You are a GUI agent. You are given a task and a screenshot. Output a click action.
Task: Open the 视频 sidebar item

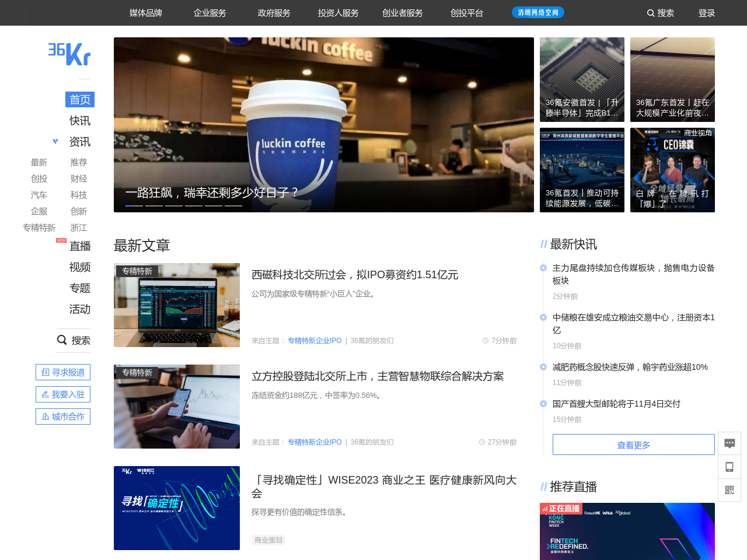coord(80,267)
